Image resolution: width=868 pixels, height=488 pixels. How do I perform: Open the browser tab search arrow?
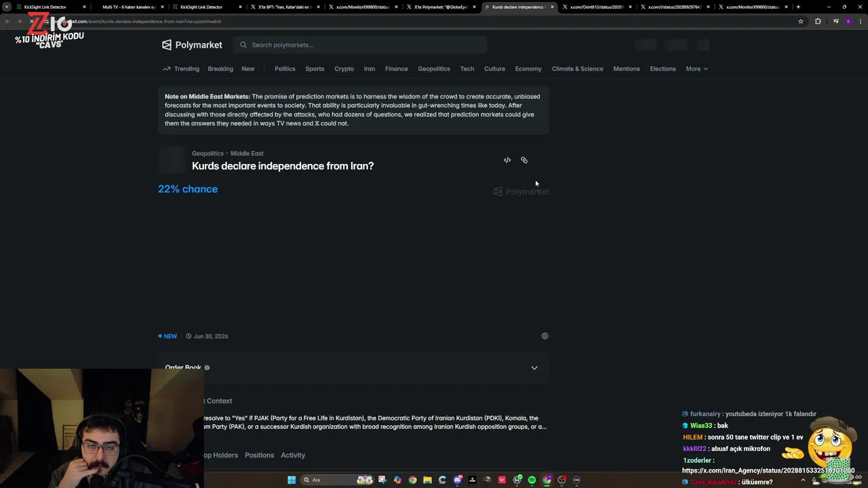point(7,7)
